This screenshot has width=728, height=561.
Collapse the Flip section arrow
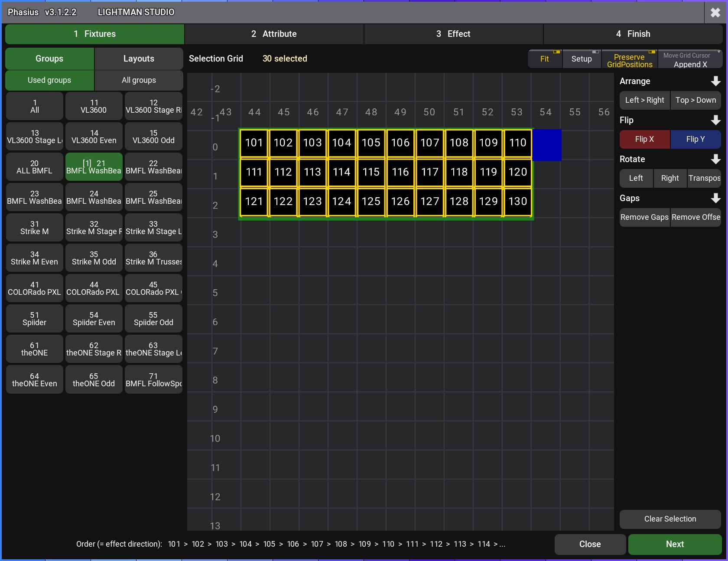click(715, 120)
